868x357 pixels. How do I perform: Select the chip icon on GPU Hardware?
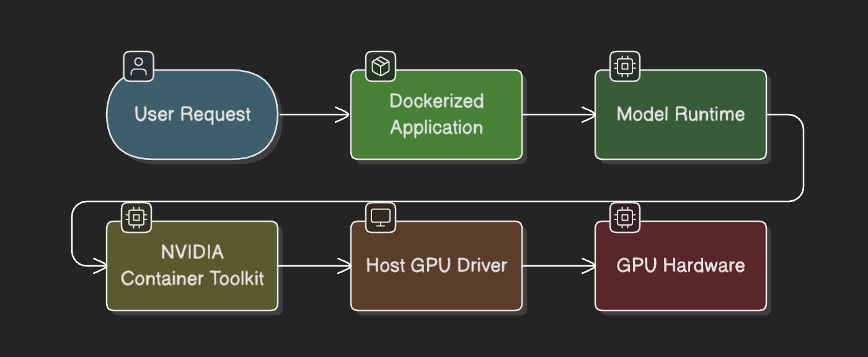[x=624, y=216]
